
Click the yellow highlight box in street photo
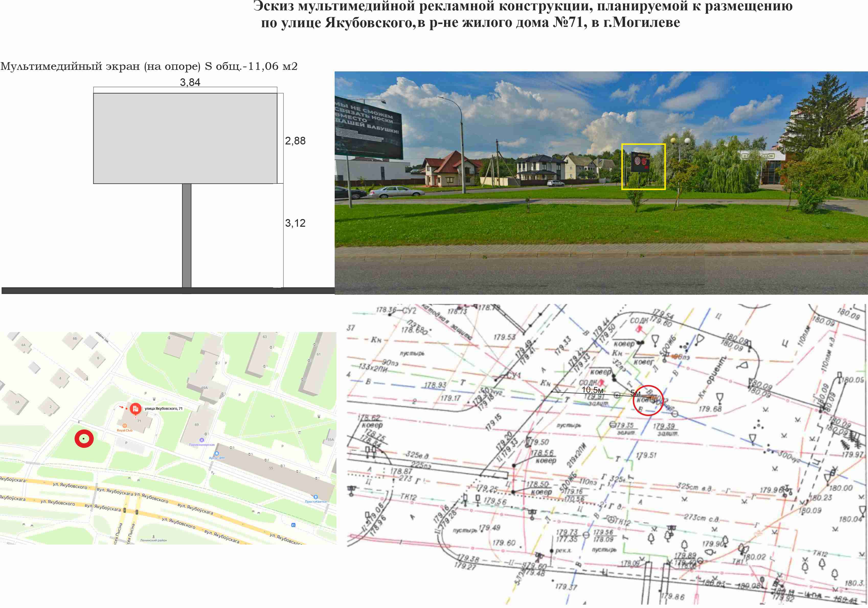[x=644, y=167]
